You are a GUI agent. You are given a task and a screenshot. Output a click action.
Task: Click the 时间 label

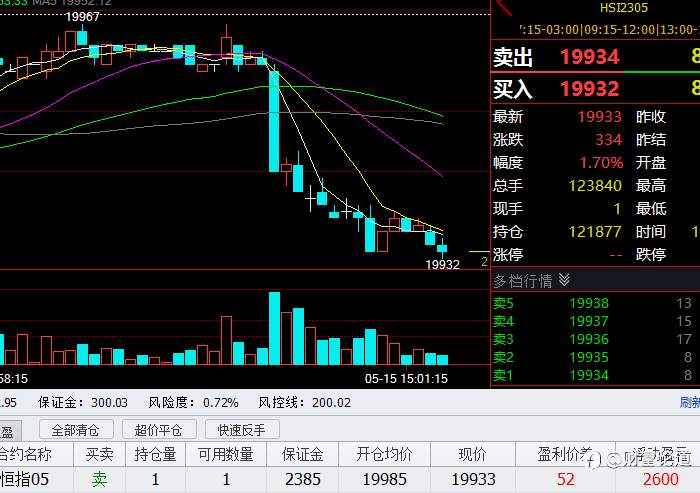(651, 231)
